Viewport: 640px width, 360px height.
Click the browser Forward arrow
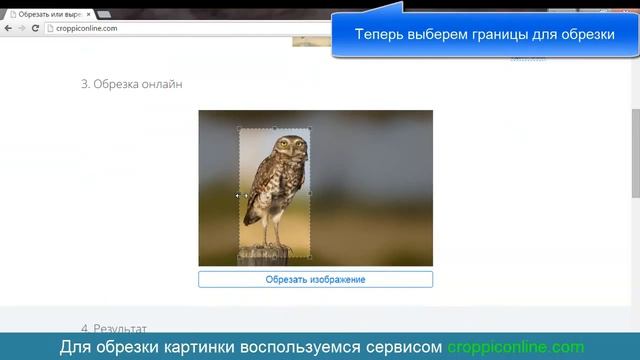point(22,28)
